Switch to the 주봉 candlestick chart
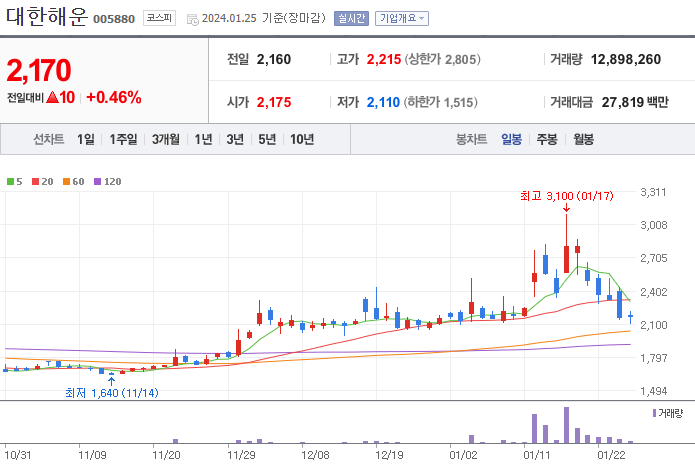The width and height of the screenshot is (695, 473). tap(547, 140)
